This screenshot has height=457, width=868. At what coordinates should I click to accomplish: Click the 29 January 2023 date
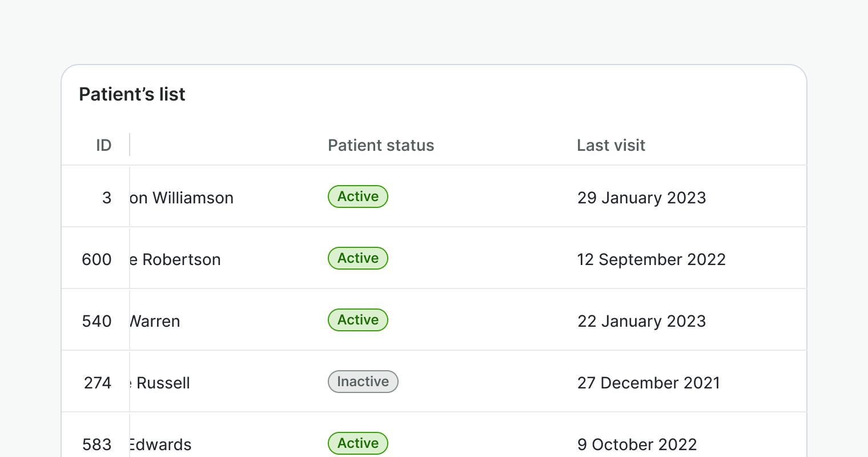click(641, 198)
